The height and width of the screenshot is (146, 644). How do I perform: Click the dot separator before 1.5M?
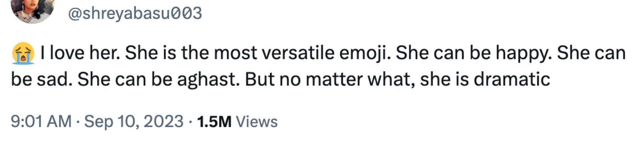click(190, 122)
